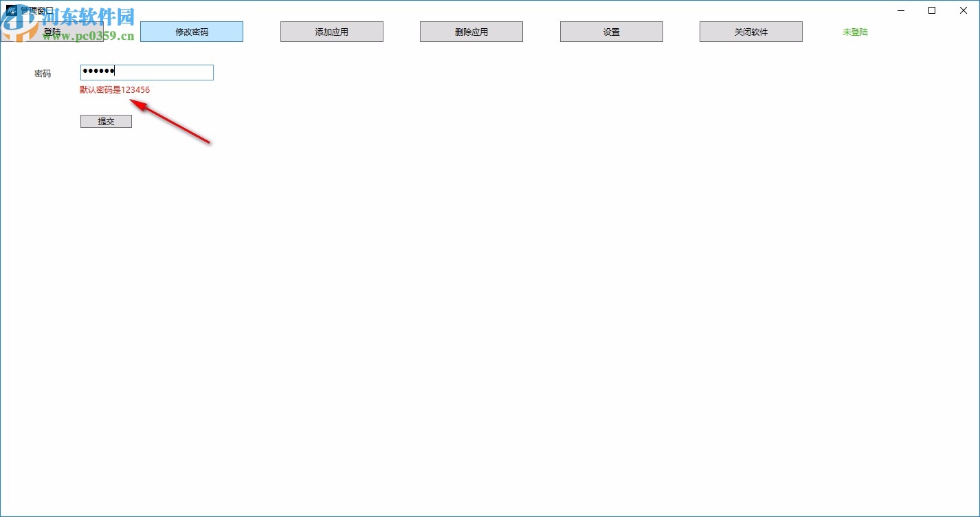The width and height of the screenshot is (980, 517).
Task: Click the minimize icon on the title bar
Action: point(900,10)
